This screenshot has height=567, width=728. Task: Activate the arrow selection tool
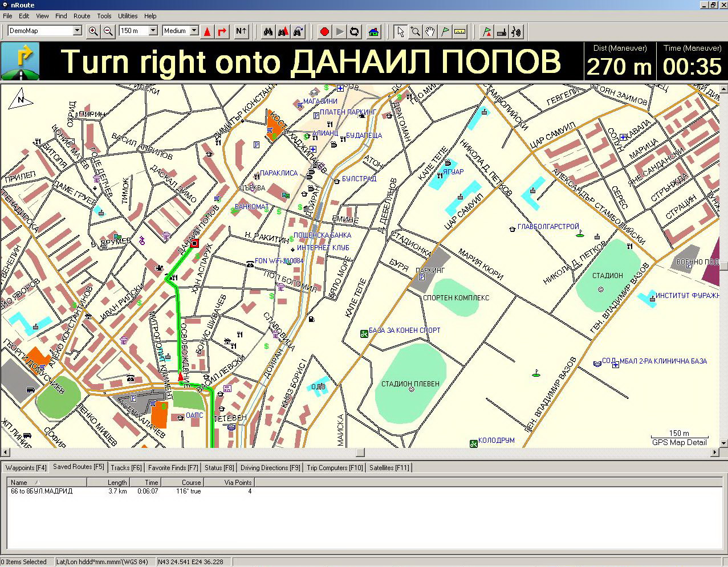pos(400,31)
